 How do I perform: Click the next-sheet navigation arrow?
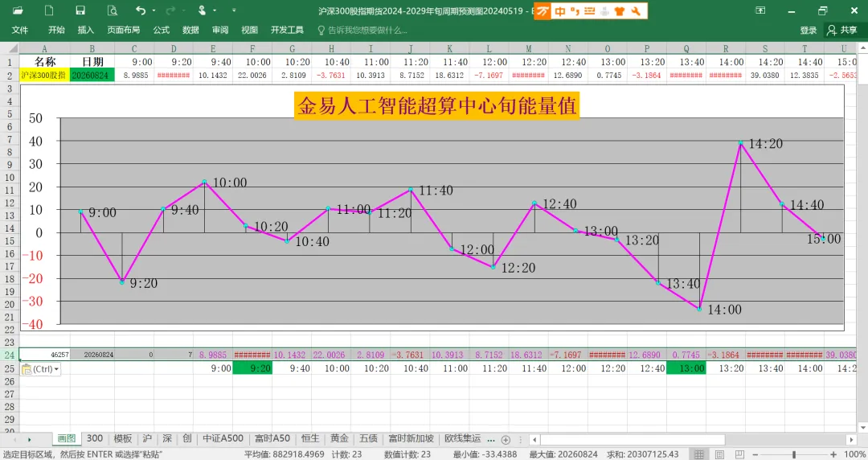[30, 440]
